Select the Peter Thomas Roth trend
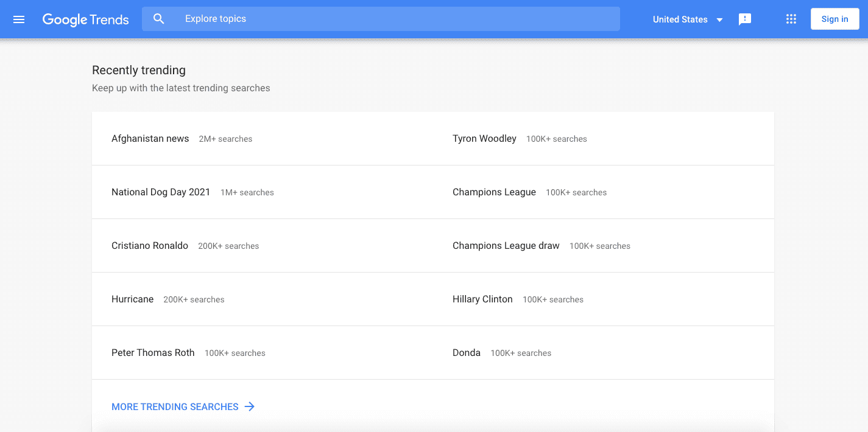Screen dimensions: 868x432 pyautogui.click(x=153, y=352)
